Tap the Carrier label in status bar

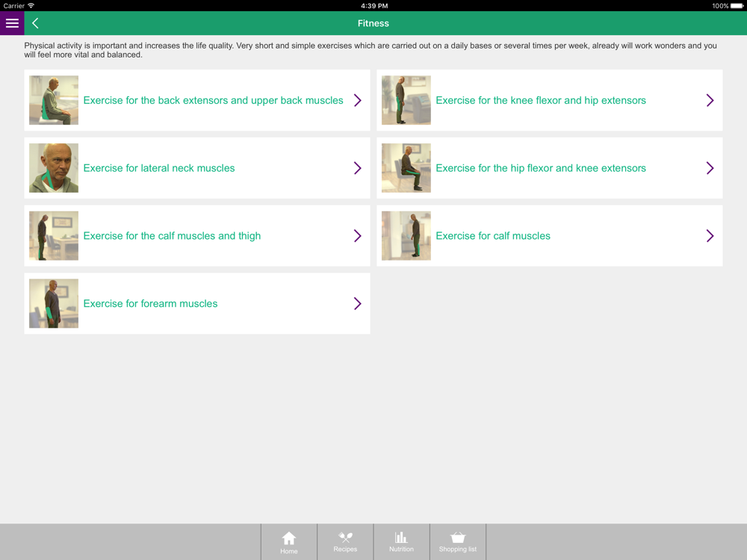(x=13, y=6)
